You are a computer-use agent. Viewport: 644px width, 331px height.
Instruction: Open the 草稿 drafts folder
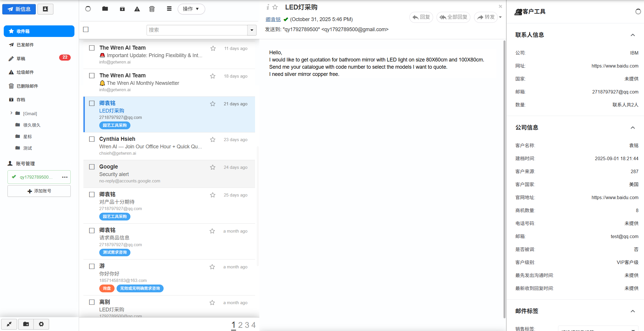pos(21,59)
